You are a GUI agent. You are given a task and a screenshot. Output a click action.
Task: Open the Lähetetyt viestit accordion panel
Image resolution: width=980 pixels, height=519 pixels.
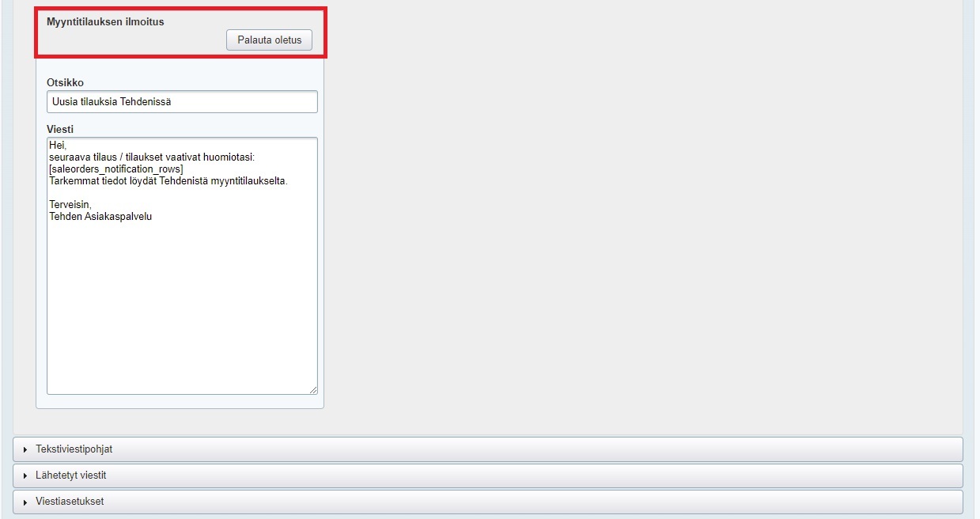(71, 476)
